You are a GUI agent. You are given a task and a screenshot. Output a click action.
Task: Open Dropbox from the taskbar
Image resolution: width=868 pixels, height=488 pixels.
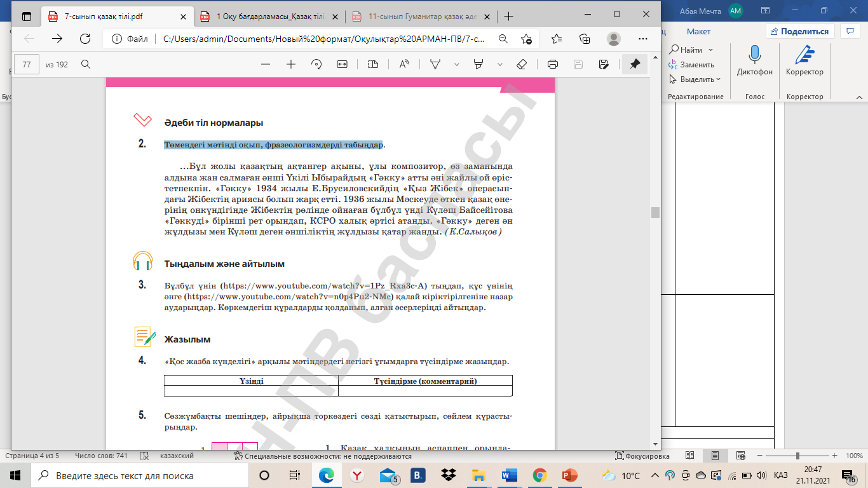(x=449, y=475)
